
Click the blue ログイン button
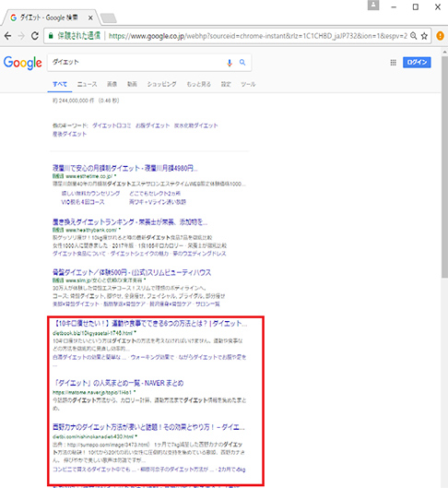point(417,62)
